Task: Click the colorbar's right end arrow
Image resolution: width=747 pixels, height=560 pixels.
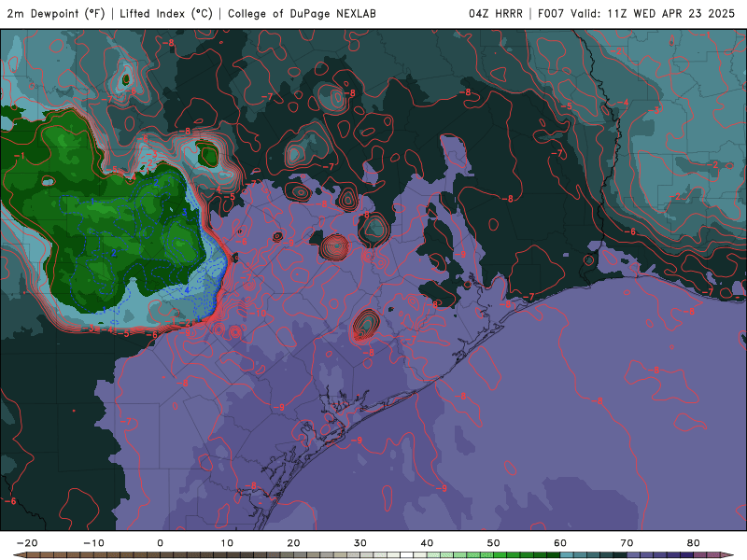Action: [x=727, y=555]
